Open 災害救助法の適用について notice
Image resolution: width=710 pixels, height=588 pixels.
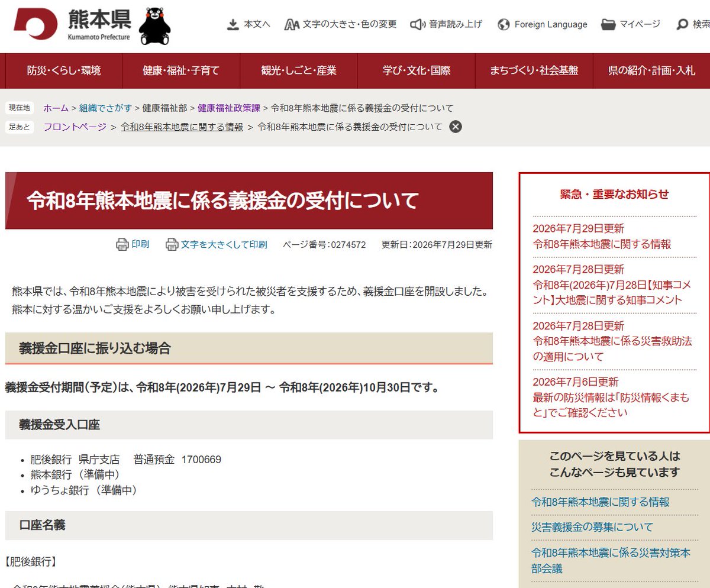coord(612,349)
